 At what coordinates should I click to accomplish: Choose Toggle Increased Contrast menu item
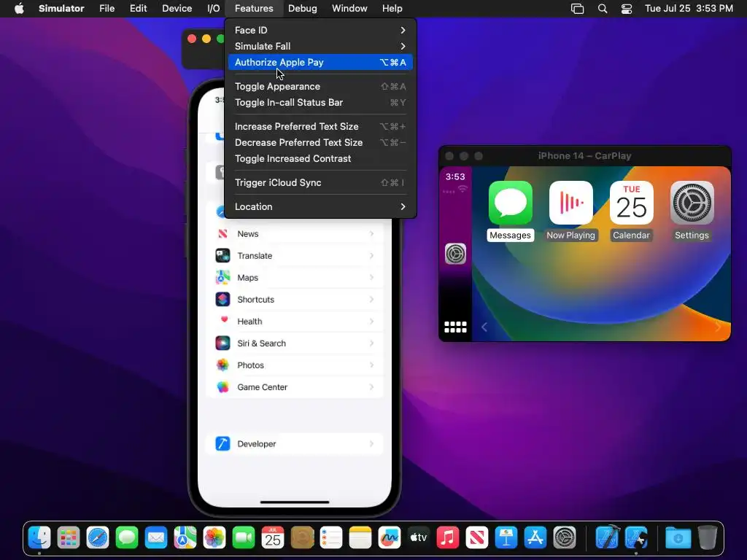(x=320, y=158)
